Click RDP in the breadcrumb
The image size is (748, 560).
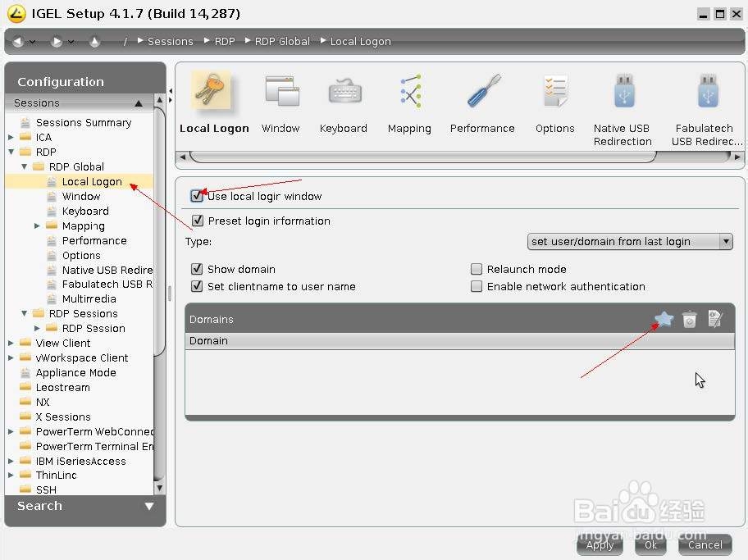(225, 42)
